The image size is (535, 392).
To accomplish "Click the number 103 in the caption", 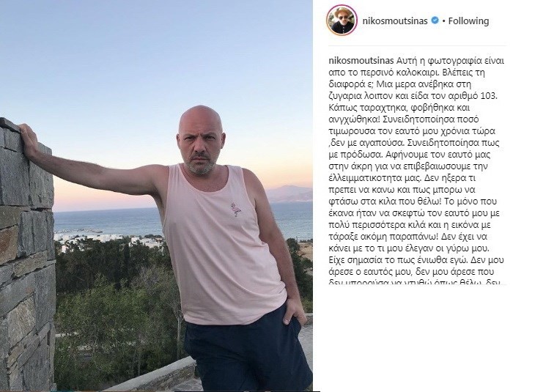I will (489, 96).
